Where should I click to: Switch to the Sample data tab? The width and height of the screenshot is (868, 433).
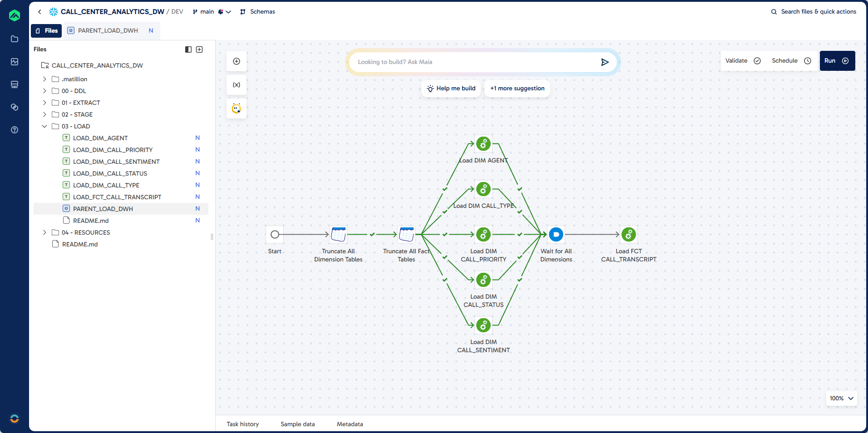point(297,424)
